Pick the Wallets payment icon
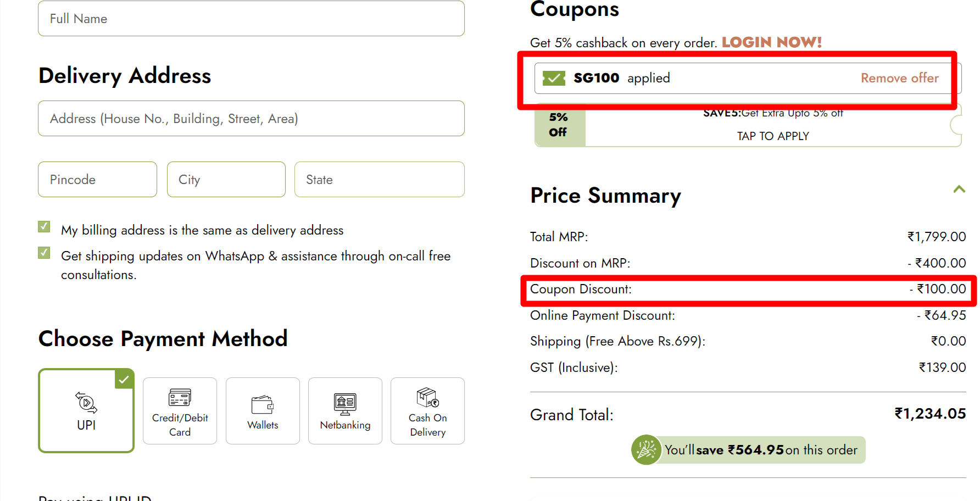Image resolution: width=980 pixels, height=501 pixels. point(263,404)
